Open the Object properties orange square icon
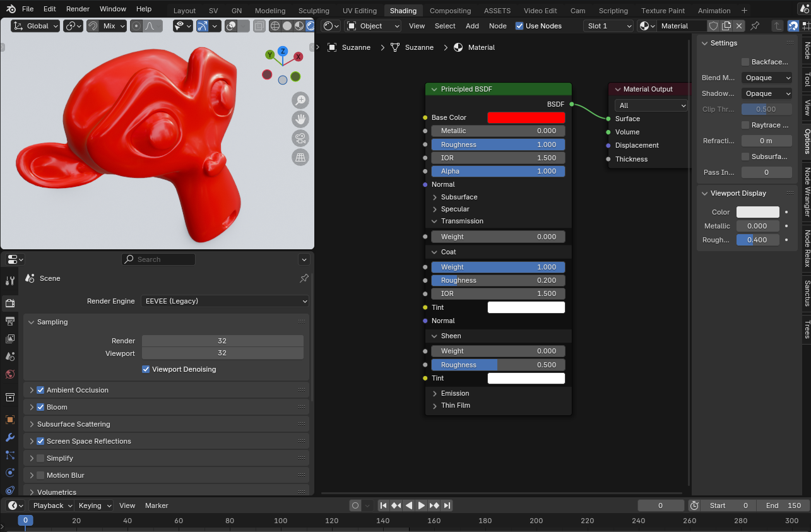 [9, 420]
